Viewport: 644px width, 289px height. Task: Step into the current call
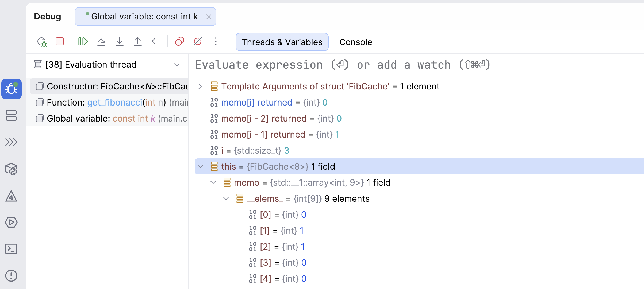pyautogui.click(x=120, y=42)
